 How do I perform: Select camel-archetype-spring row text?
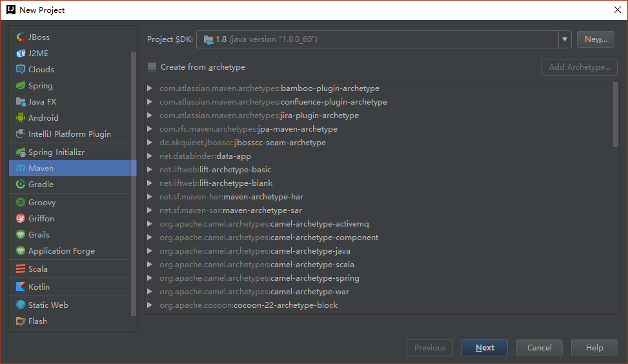click(259, 278)
